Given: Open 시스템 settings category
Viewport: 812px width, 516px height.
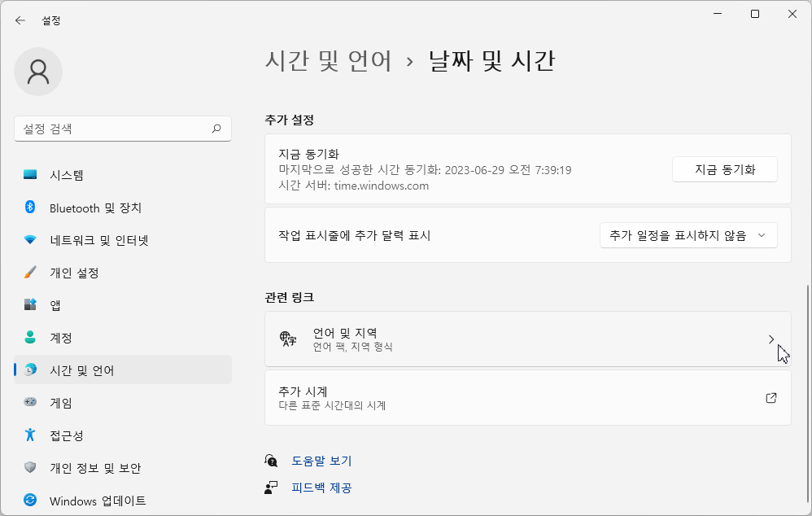Looking at the screenshot, I should (123, 175).
